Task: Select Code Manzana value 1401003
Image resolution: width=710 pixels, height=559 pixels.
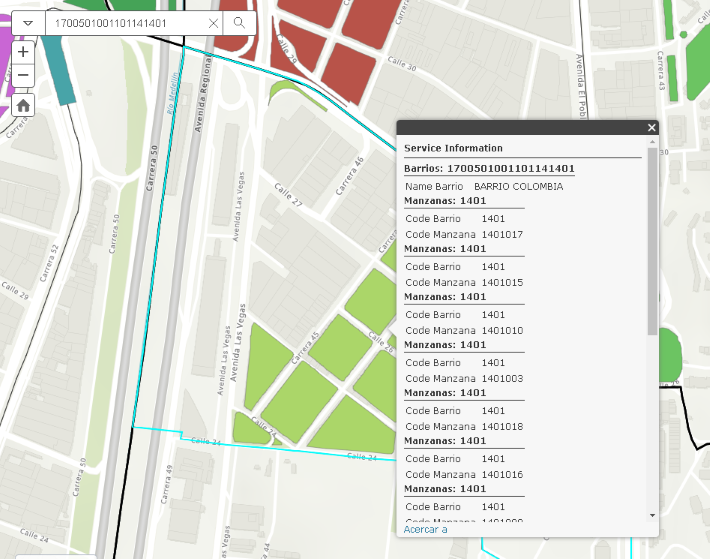Action: pyautogui.click(x=502, y=378)
